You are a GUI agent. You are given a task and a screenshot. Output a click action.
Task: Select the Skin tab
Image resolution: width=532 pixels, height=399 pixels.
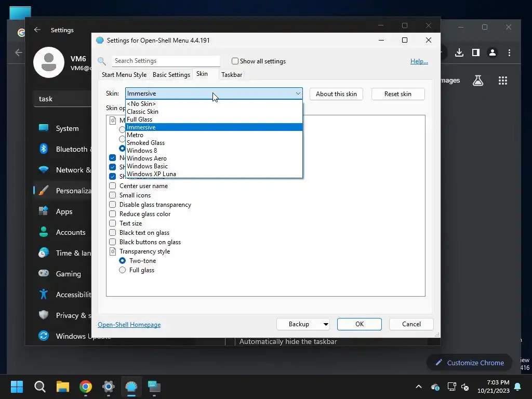(x=202, y=74)
